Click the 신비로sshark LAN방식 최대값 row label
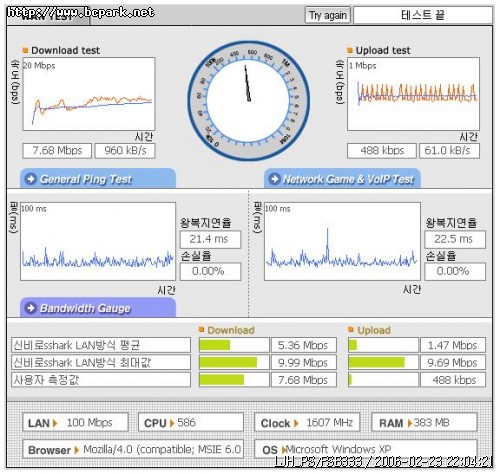The width and height of the screenshot is (500, 474). click(x=101, y=362)
